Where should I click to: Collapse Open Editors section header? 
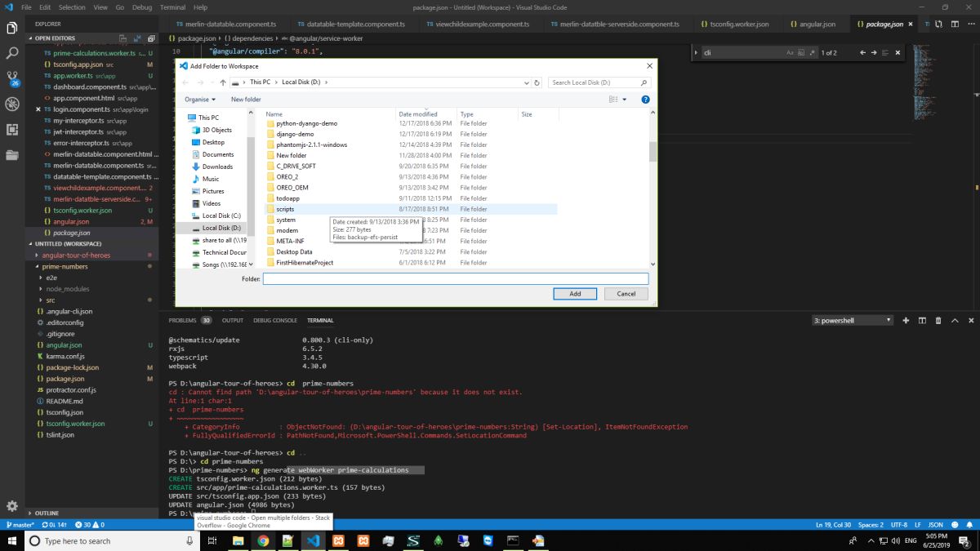click(55, 37)
